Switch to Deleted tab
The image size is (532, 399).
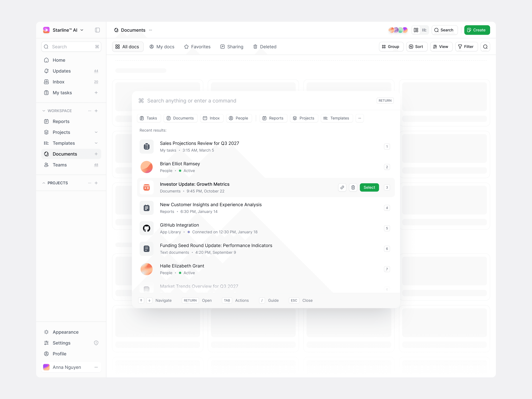pyautogui.click(x=265, y=47)
